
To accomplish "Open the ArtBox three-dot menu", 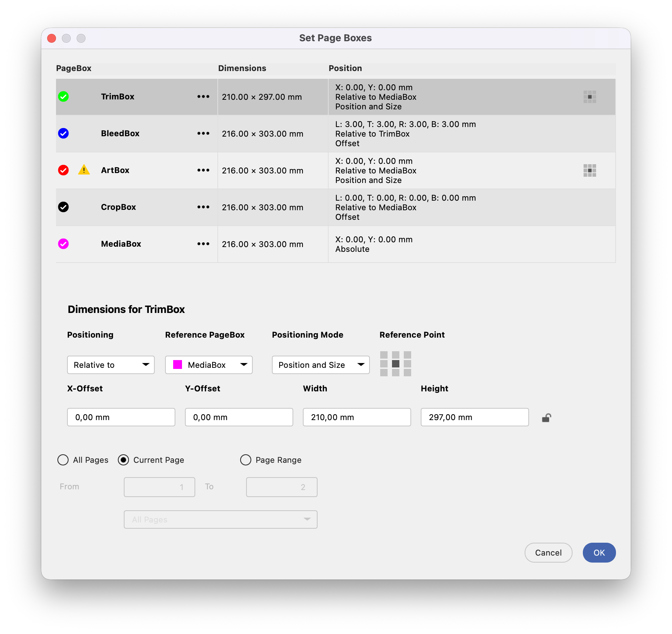I will coord(203,170).
